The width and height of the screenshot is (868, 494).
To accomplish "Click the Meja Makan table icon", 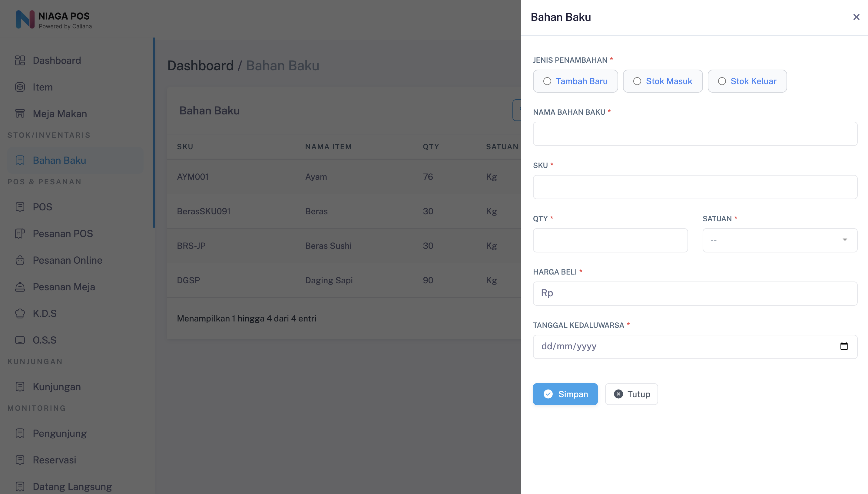I will (x=20, y=114).
